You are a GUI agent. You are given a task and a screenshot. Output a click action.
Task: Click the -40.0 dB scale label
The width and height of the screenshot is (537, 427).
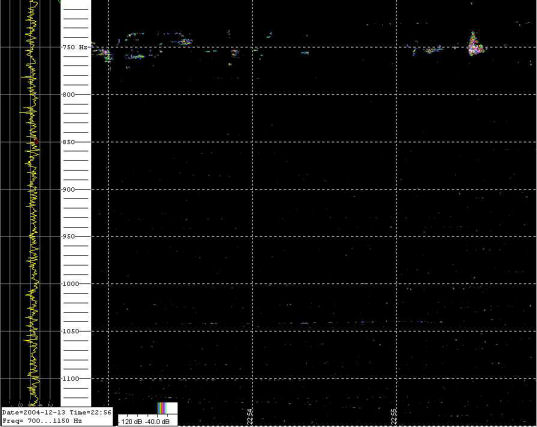(x=157, y=421)
